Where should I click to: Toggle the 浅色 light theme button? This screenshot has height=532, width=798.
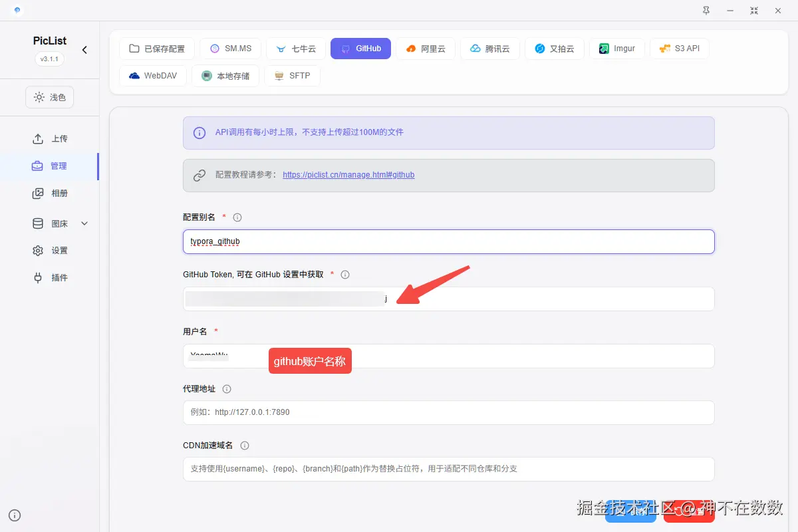pyautogui.click(x=50, y=97)
